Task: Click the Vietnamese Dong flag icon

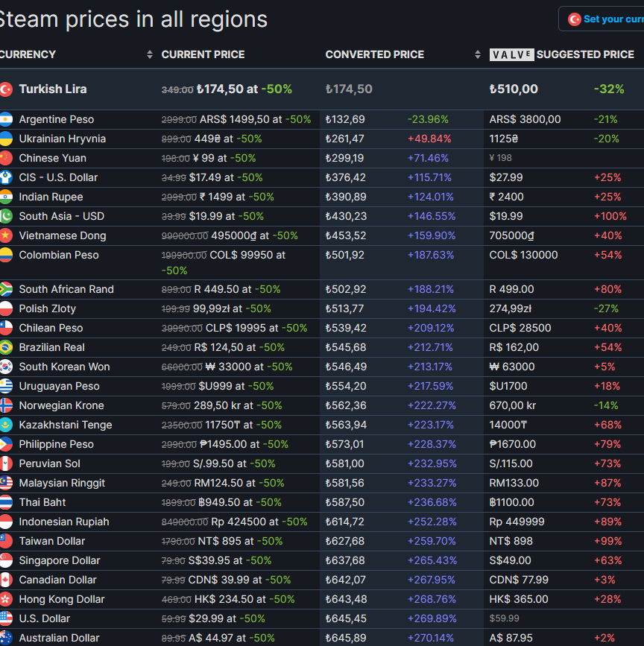Action: (6, 235)
